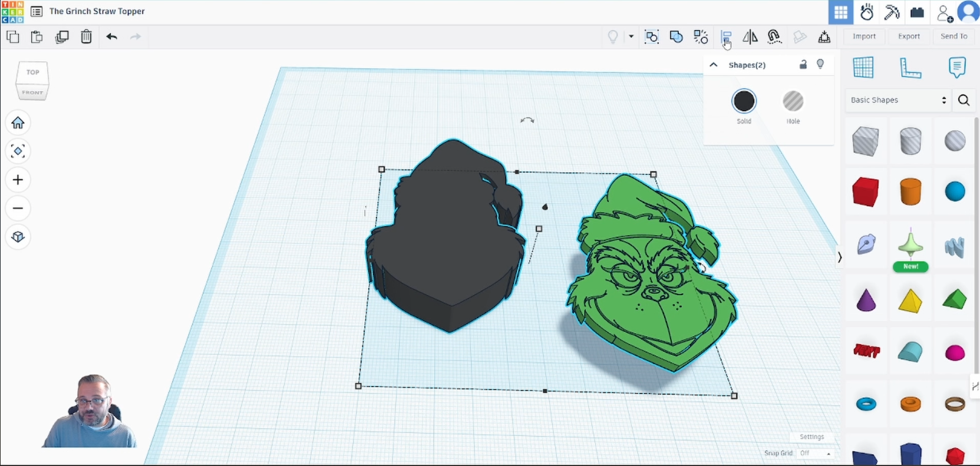The width and height of the screenshot is (980, 466).
Task: Delete selection with trash icon
Action: pos(86,37)
